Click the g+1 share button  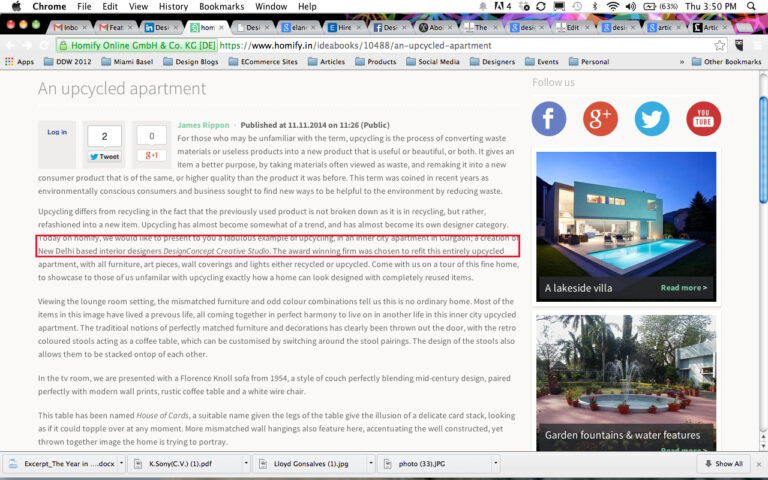(152, 155)
